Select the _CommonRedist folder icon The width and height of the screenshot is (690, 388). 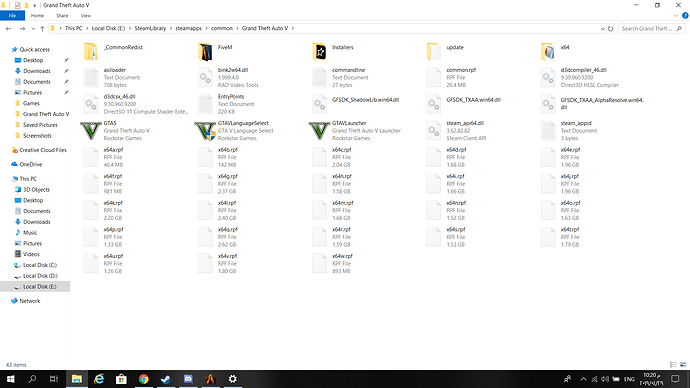pos(91,52)
